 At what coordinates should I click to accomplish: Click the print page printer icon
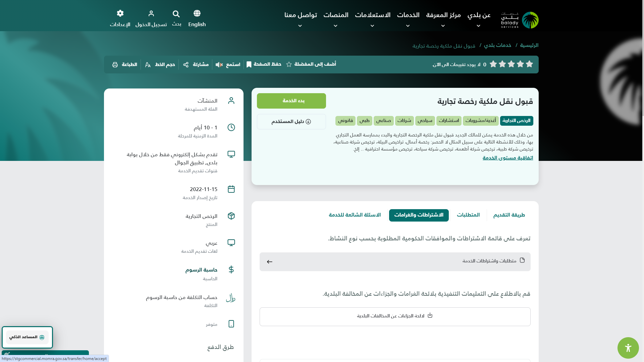pos(115,65)
